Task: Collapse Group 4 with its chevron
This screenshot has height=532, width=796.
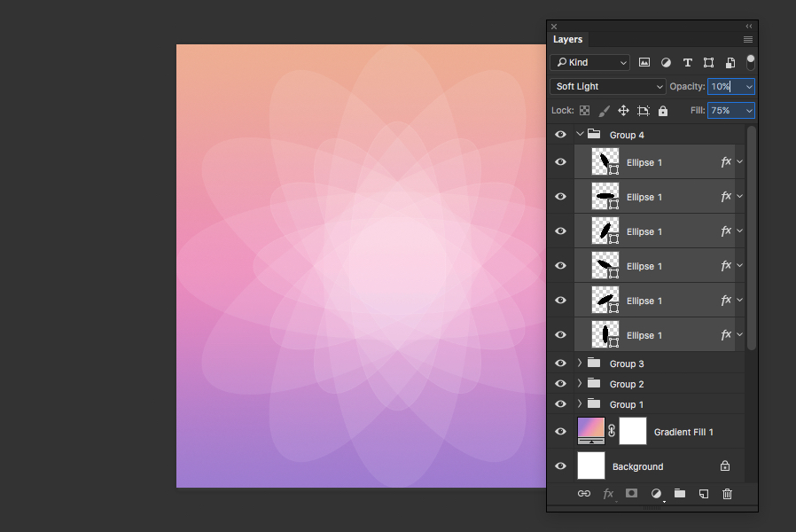Action: 580,134
